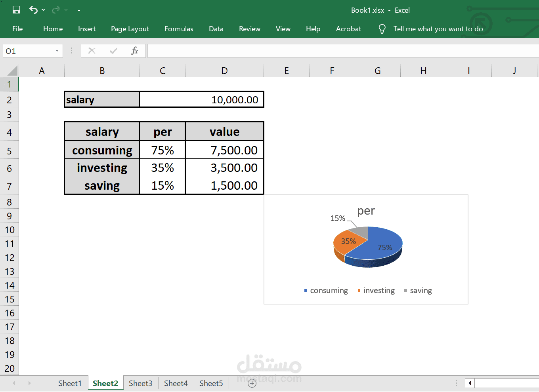This screenshot has width=539, height=392.
Task: Click the blue consuming legend swatch
Action: tap(306, 291)
